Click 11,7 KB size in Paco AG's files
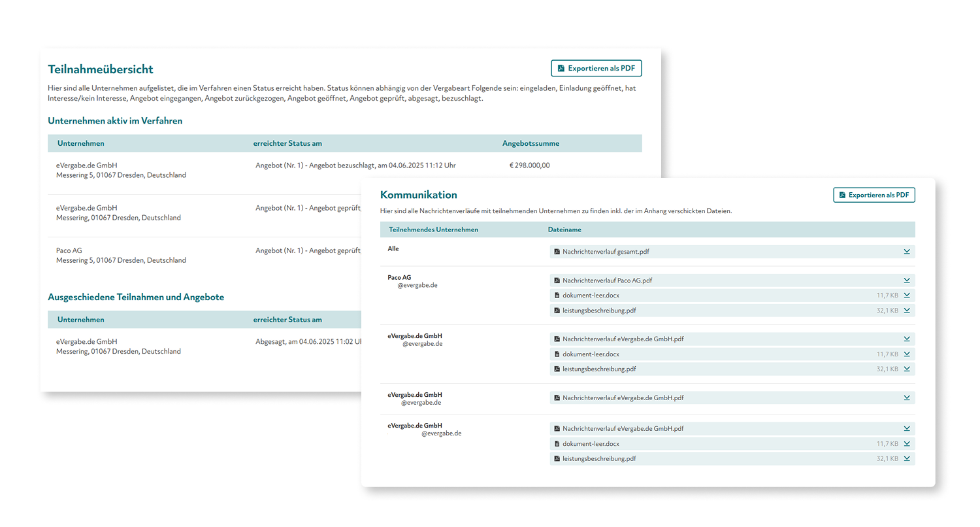Screen dimensions: 980x527 (887, 296)
